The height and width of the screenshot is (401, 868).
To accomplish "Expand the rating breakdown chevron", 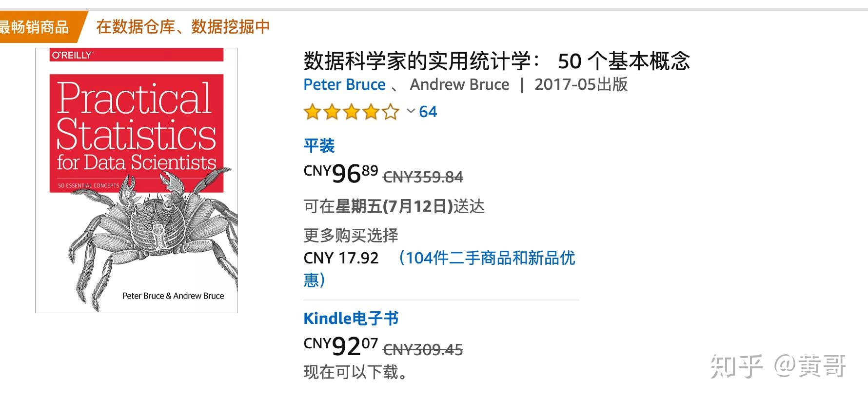I will click(411, 112).
